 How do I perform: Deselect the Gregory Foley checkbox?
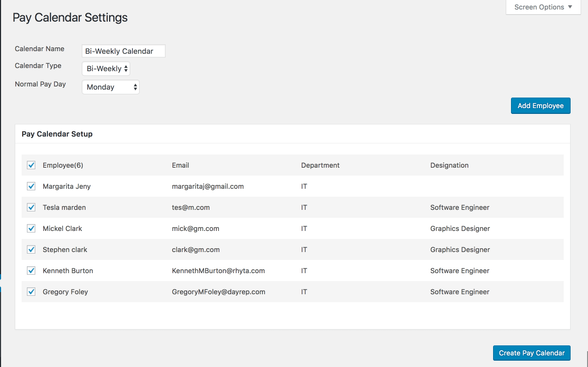pyautogui.click(x=31, y=292)
